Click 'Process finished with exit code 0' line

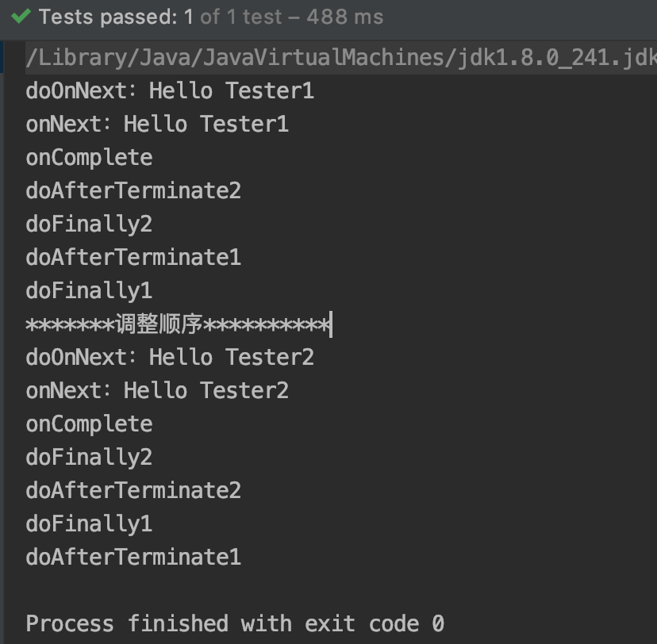(x=235, y=623)
